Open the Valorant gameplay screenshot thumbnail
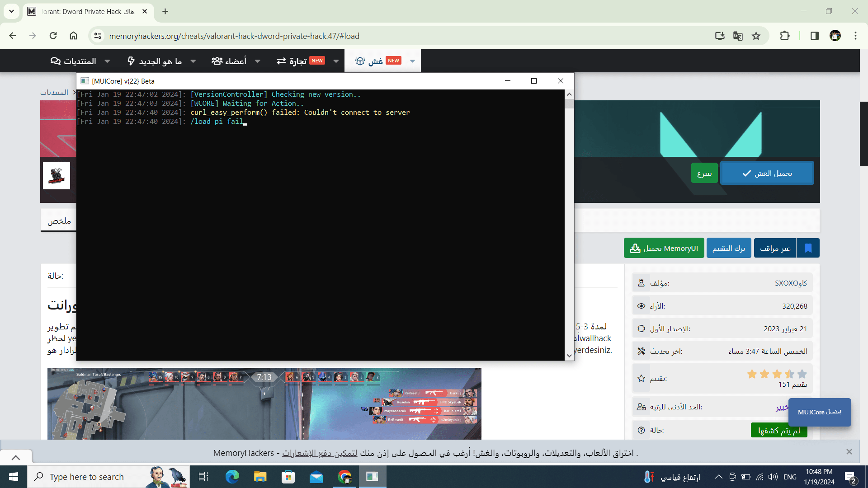 click(264, 404)
